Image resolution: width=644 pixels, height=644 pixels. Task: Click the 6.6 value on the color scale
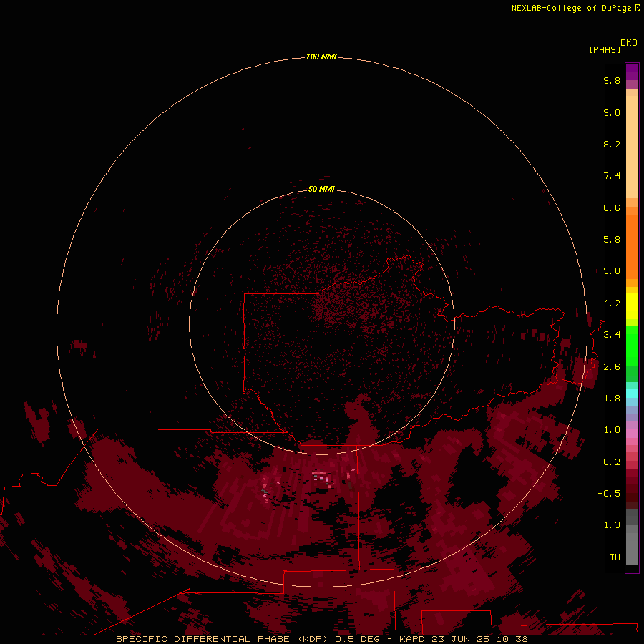click(612, 208)
